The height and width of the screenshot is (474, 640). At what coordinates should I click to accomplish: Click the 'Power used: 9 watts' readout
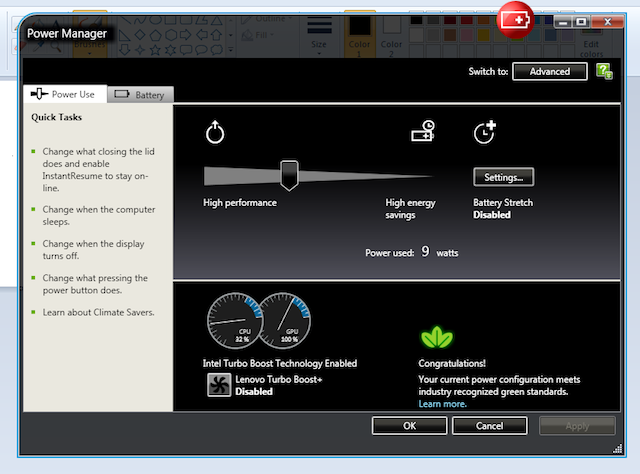point(411,252)
